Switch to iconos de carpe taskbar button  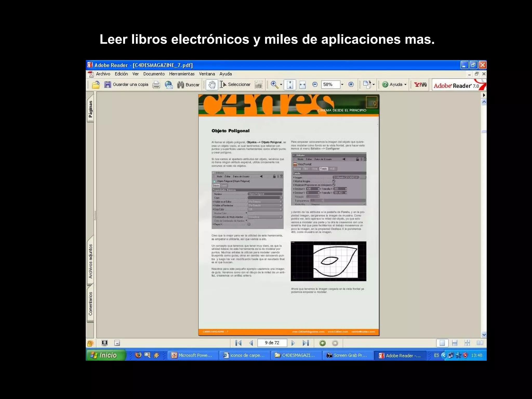(x=244, y=355)
